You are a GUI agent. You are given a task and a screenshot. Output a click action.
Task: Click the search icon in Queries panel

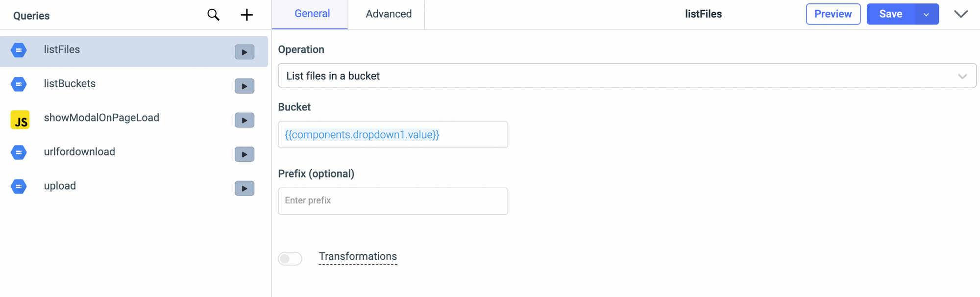[x=213, y=15]
